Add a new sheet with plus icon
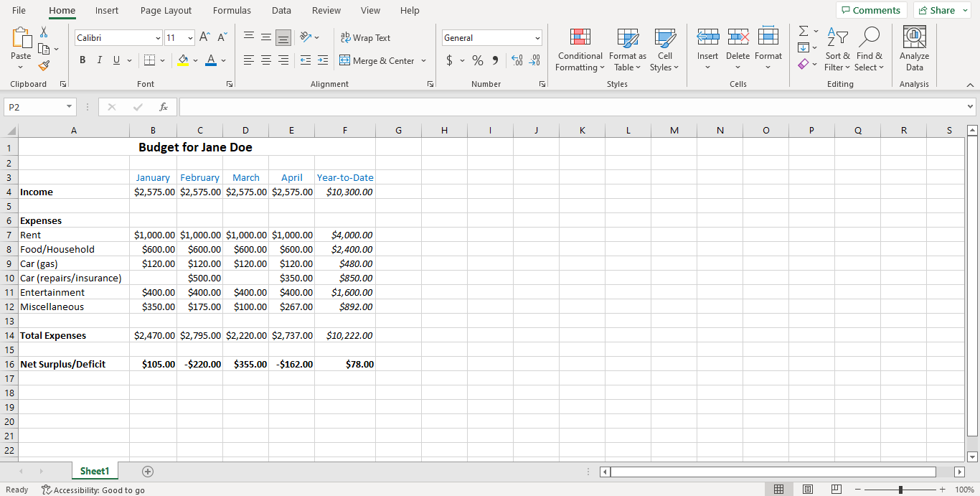Image resolution: width=980 pixels, height=496 pixels. click(x=148, y=472)
